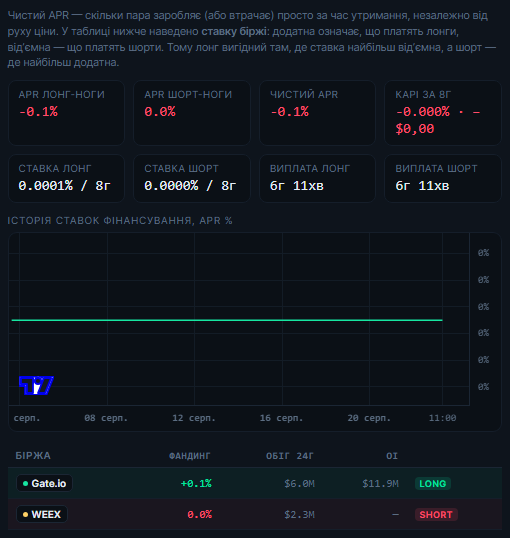The height and width of the screenshot is (538, 510).
Task: Click the TradingView logo on chart
Action: 36,385
